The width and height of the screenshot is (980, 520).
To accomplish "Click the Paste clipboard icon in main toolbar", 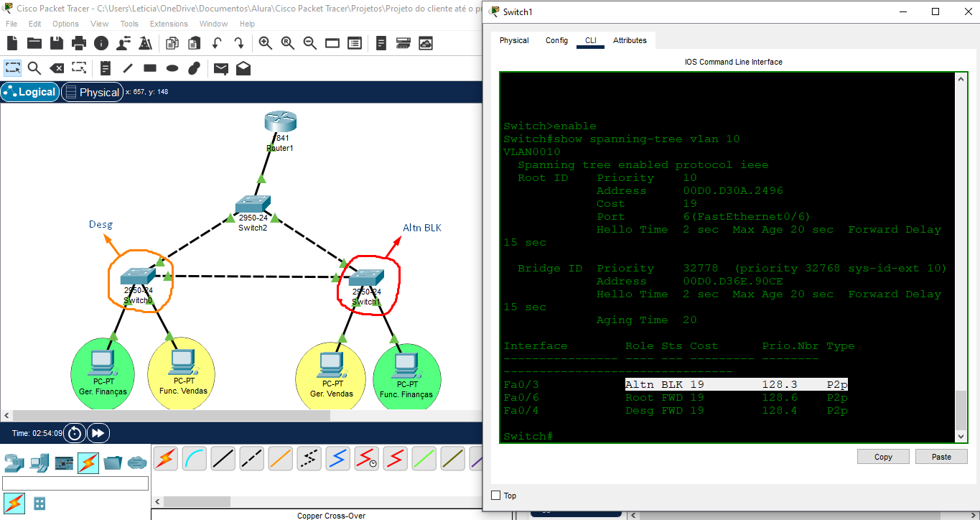I will [194, 43].
